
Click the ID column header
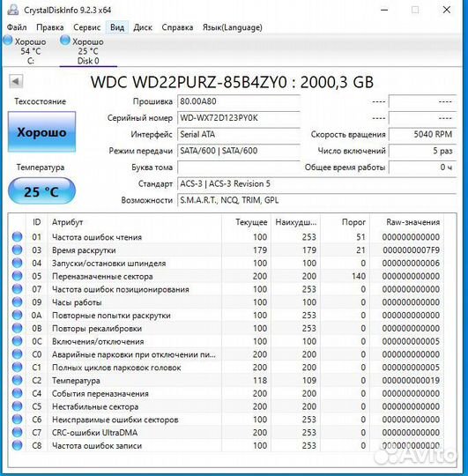36,222
